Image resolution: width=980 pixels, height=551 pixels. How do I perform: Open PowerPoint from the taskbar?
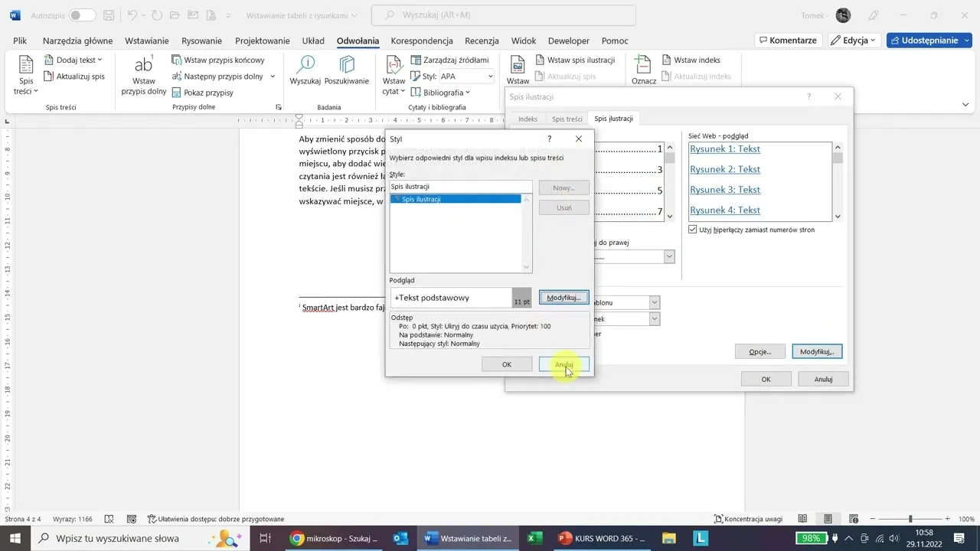565,538
